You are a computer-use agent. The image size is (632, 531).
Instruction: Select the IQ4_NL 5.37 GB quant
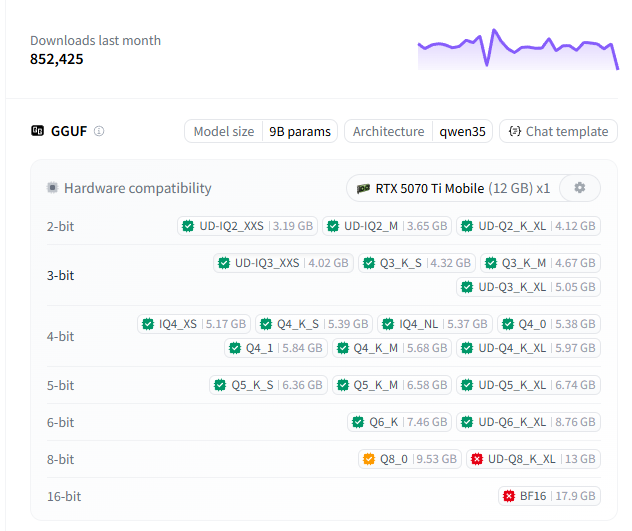(435, 324)
